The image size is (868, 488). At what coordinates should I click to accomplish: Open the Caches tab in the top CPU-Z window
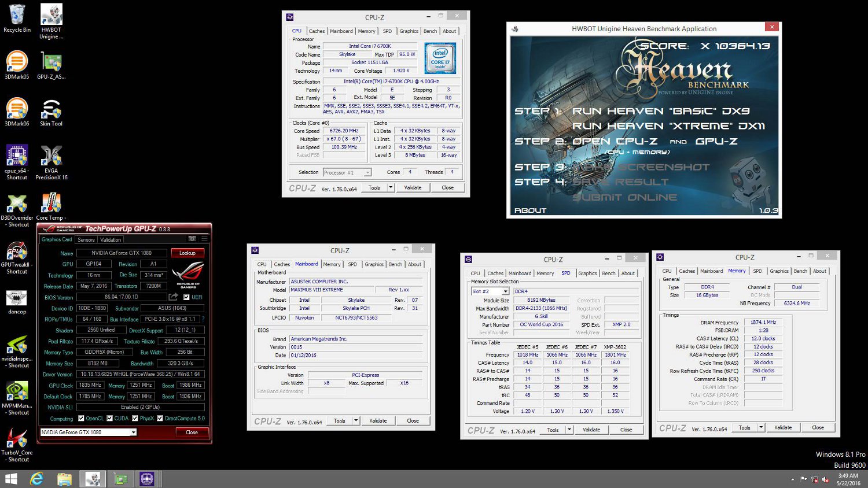[317, 31]
